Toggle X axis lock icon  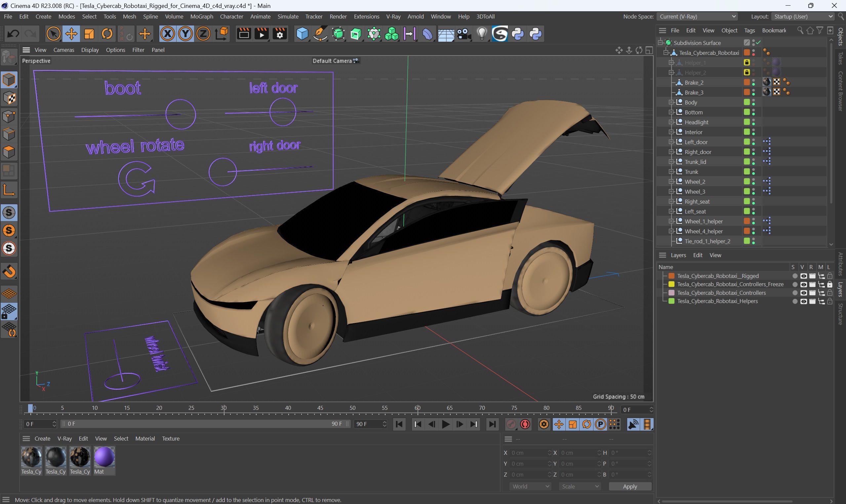[x=167, y=34]
